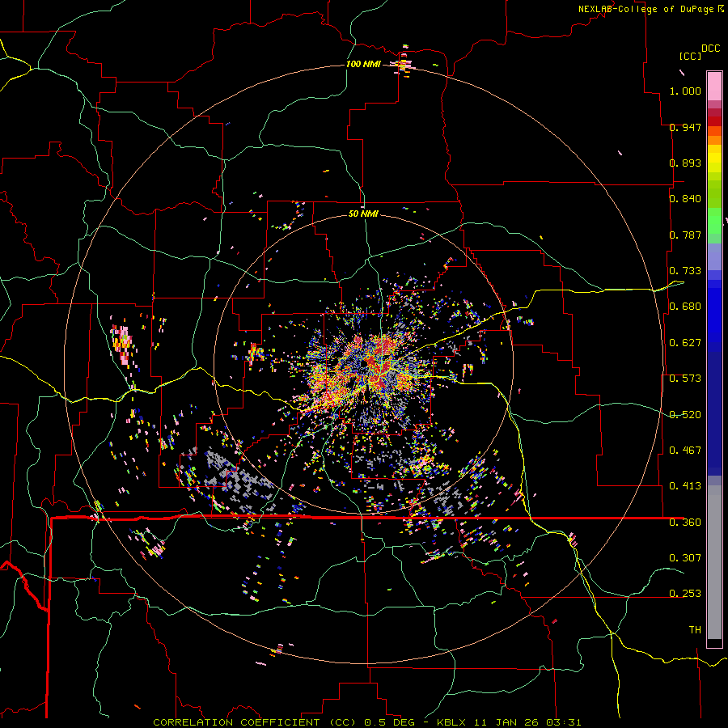Select the 0.307 scale value
Screen dimensions: 728x728
tap(685, 557)
